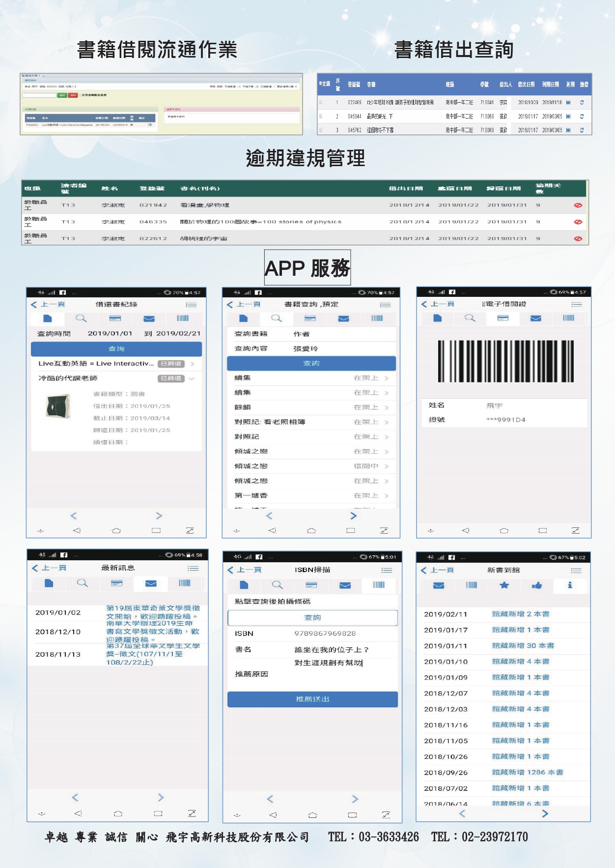This screenshot has width=615, height=868.
Task: Open the 對照記: 看老照相簿 result chevron
Action: pos(387,422)
